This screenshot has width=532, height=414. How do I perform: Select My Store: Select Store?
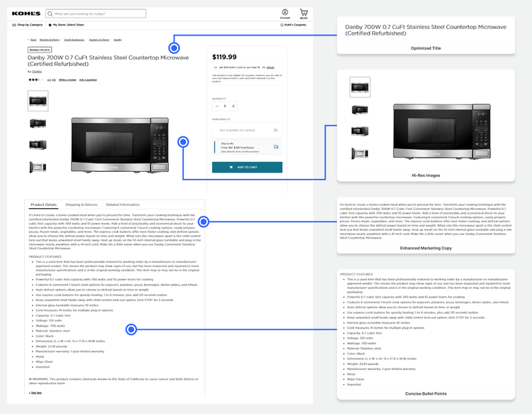tap(66, 25)
